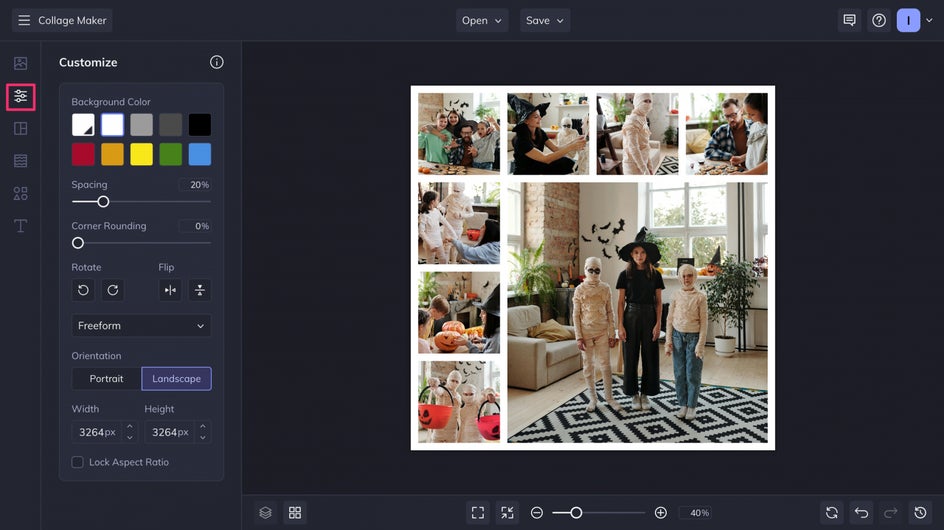944x530 pixels.
Task: Choose the white background color swatch
Action: 113,125
